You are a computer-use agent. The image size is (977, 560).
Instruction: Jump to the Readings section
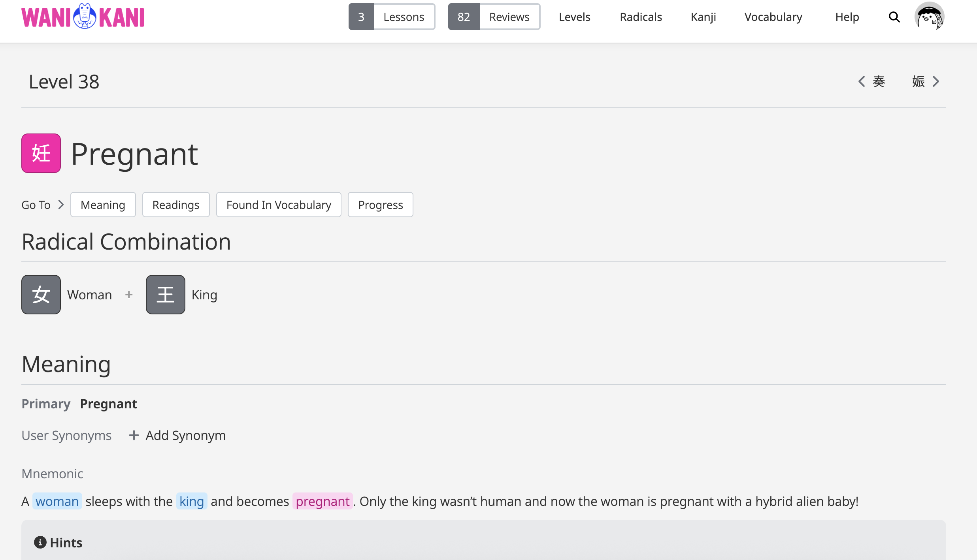click(x=176, y=205)
